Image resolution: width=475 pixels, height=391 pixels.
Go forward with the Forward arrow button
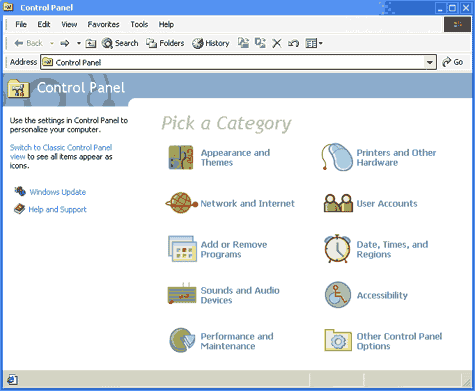click(x=65, y=43)
